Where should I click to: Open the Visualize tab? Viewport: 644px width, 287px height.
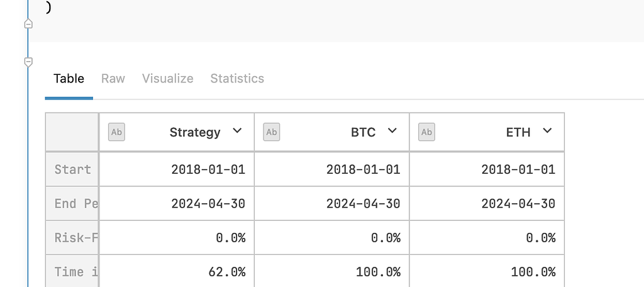[167, 79]
